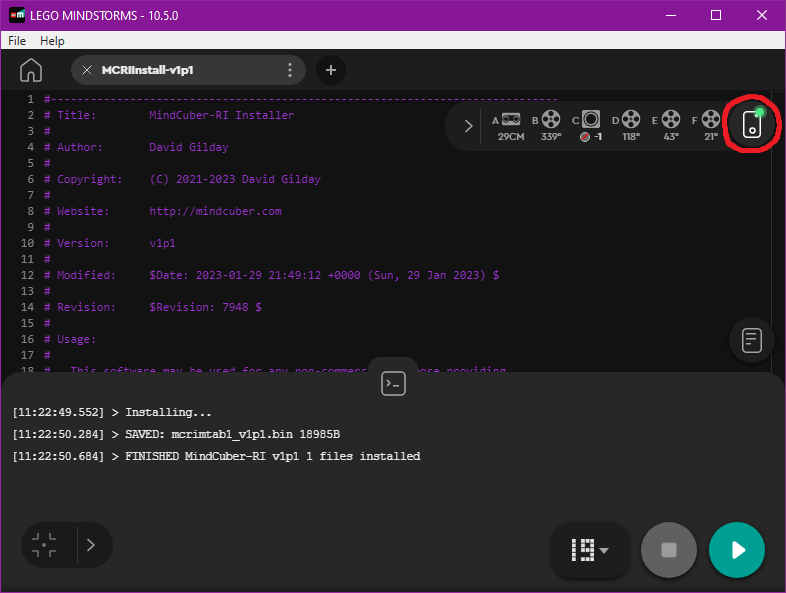
Task: Toggle the console panel icon
Action: coord(393,383)
